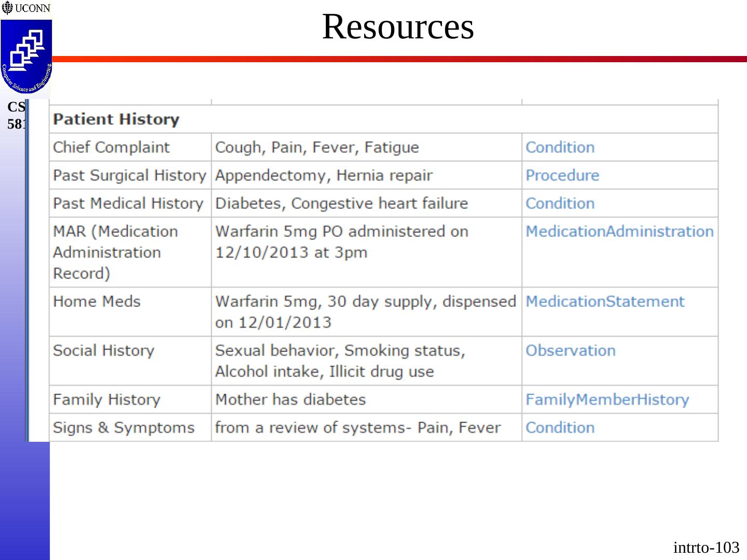This screenshot has width=747, height=560.
Task: Click the Chief Complaint row label
Action: pos(111,147)
